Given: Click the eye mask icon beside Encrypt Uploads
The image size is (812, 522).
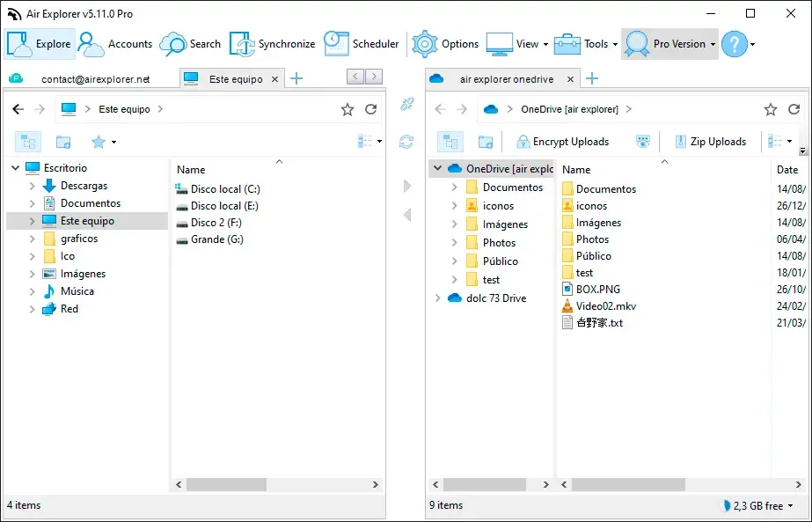Looking at the screenshot, I should point(643,142).
